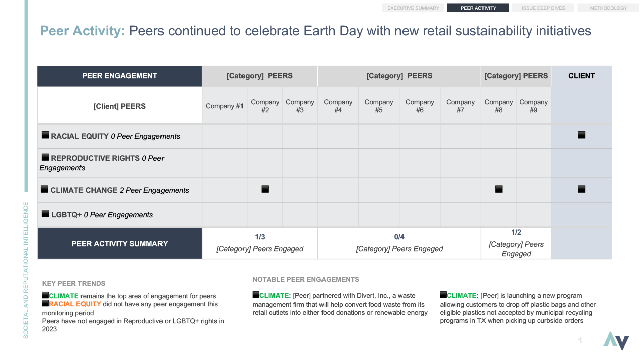Click the Company #8 column header

click(x=499, y=106)
